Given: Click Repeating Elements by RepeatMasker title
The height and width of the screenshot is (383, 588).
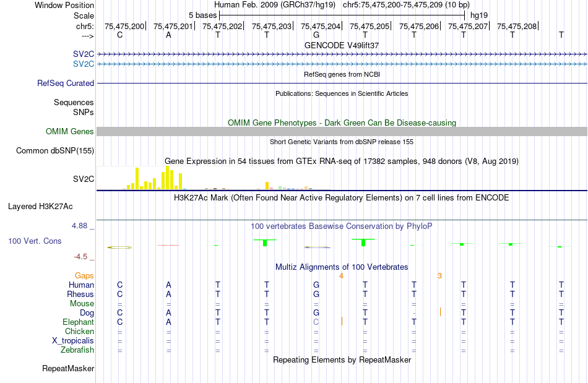Looking at the screenshot, I should pyautogui.click(x=342, y=360).
